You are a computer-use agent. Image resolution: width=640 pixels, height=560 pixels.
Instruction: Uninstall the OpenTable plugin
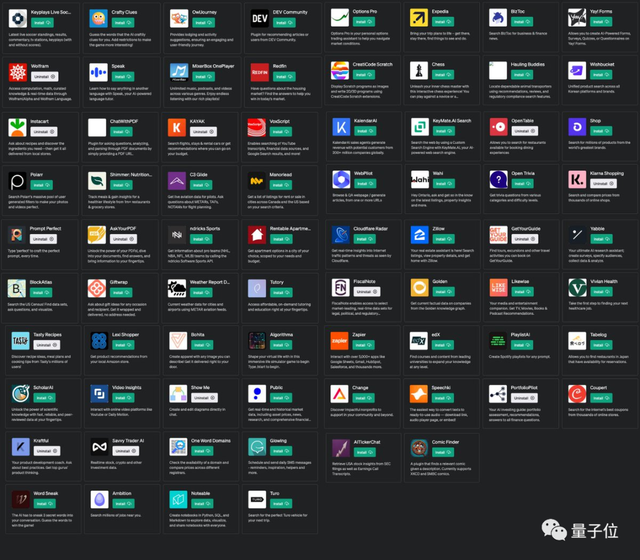pyautogui.click(x=525, y=131)
